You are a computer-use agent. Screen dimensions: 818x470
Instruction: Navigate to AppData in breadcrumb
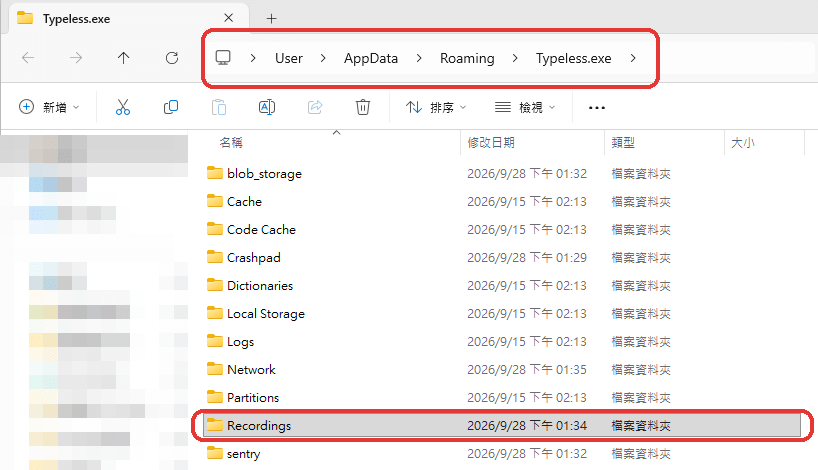click(x=371, y=58)
